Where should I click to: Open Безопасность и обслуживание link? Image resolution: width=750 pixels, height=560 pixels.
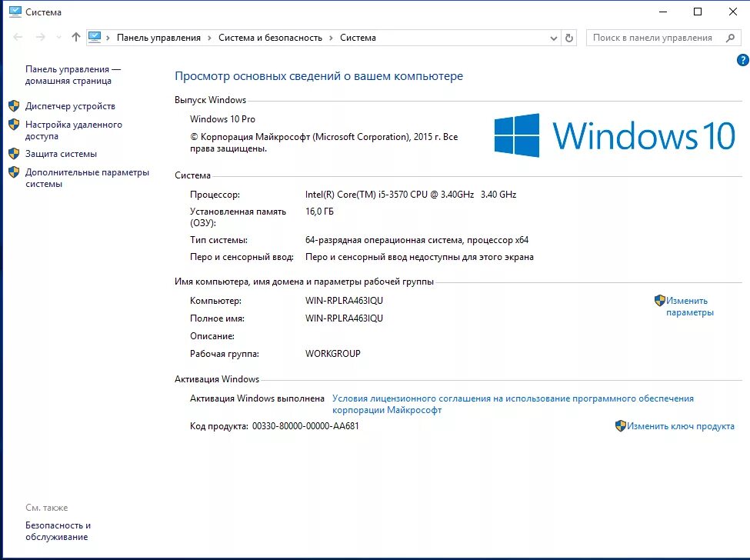pos(58,531)
